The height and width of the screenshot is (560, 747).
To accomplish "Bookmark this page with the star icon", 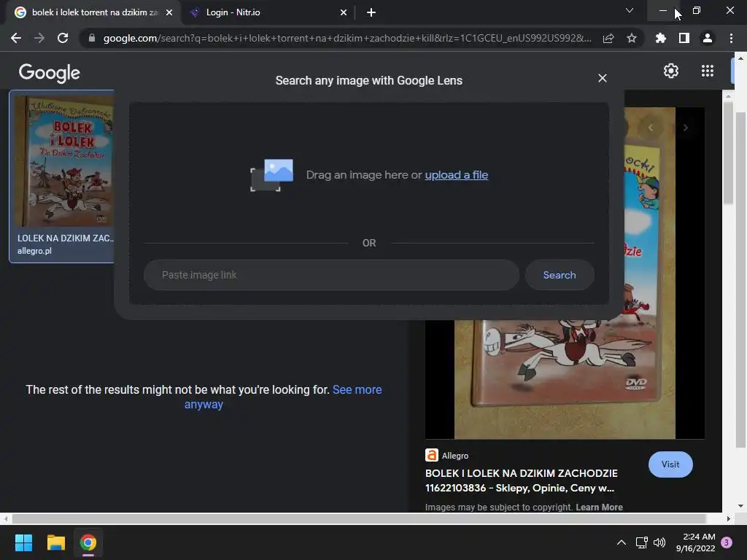I will [632, 38].
